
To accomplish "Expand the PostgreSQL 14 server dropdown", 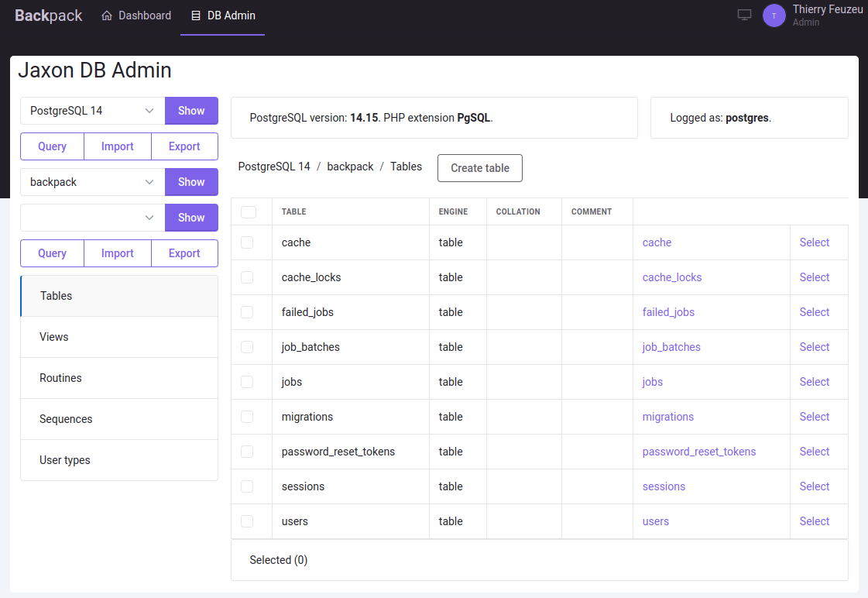I will pos(92,111).
